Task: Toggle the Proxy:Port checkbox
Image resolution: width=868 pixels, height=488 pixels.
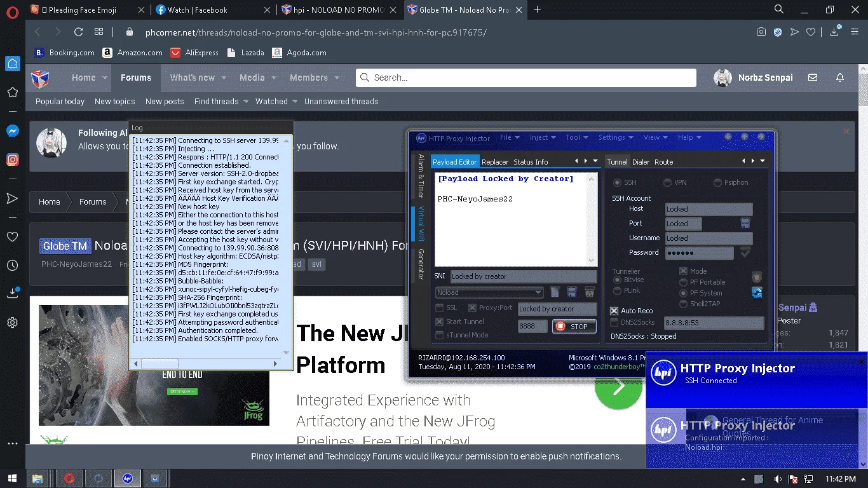Action: tap(472, 308)
